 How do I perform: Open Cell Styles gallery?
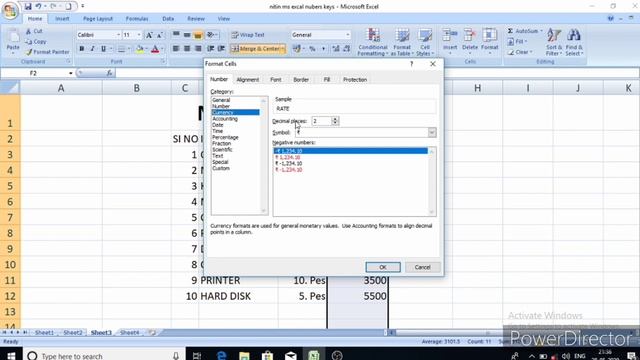click(425, 42)
